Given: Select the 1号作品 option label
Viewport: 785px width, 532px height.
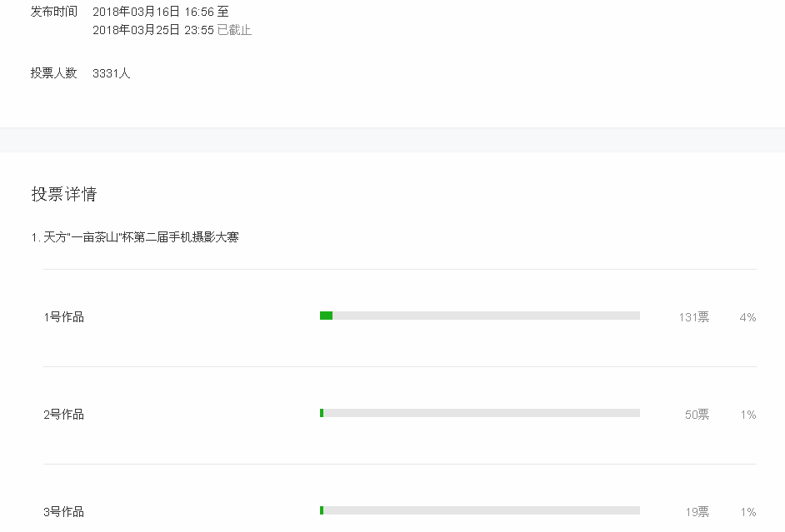Looking at the screenshot, I should pos(64,317).
